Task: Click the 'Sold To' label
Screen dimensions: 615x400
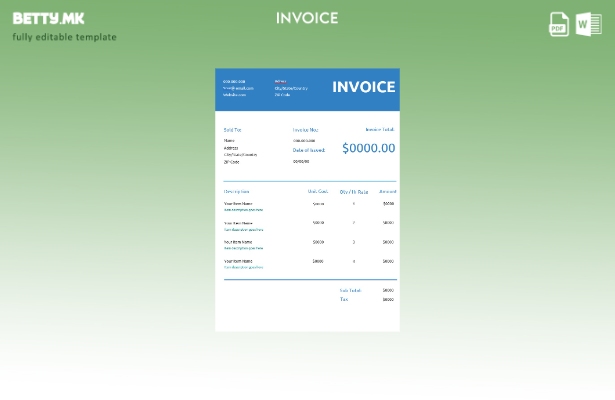Action: tap(232, 130)
